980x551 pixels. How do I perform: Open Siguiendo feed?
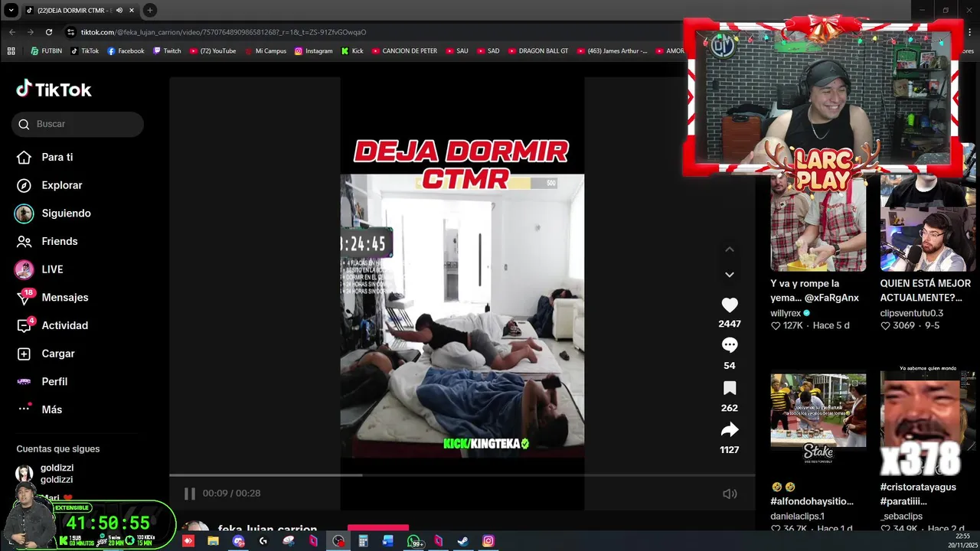53,214
